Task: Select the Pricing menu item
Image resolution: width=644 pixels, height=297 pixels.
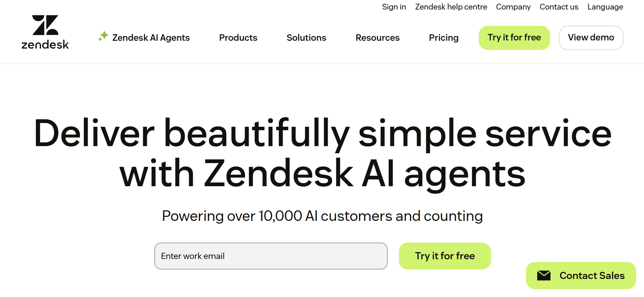Action: point(444,38)
